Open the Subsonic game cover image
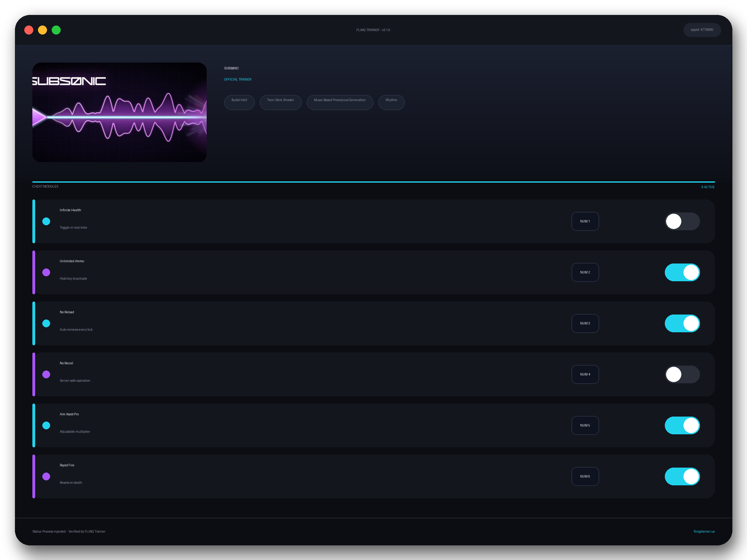The width and height of the screenshot is (747, 560). click(x=119, y=112)
